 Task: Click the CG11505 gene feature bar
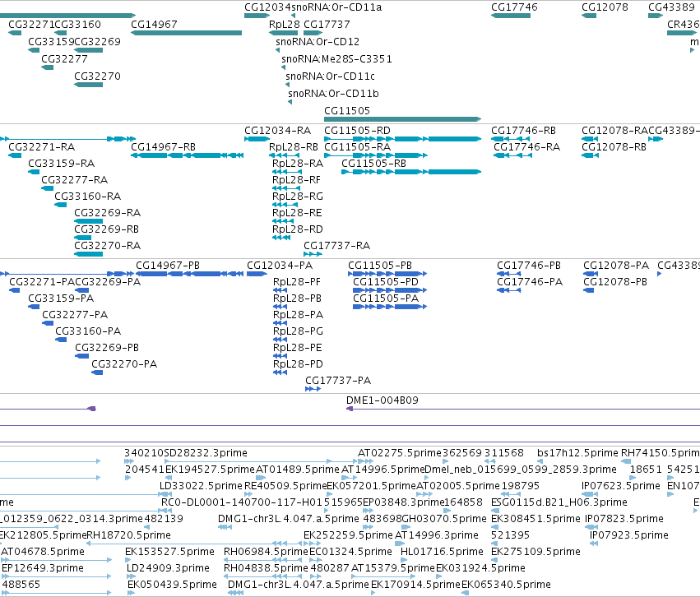403,119
